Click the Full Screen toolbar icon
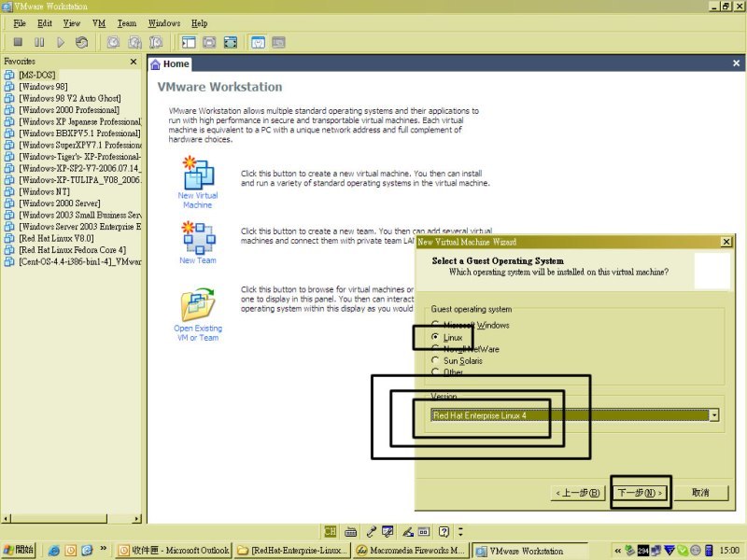 click(x=230, y=42)
